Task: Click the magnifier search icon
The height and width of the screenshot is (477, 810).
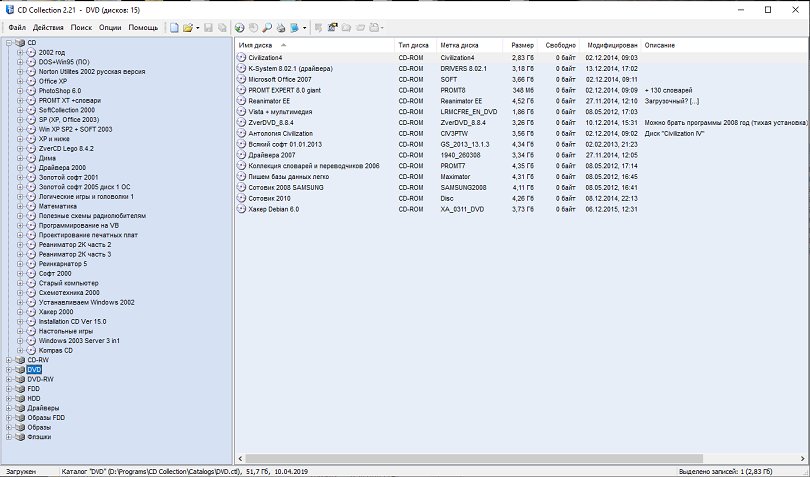Action: [x=267, y=27]
